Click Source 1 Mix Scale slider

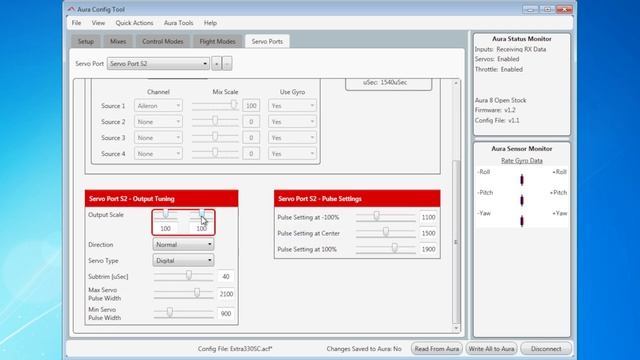point(215,105)
